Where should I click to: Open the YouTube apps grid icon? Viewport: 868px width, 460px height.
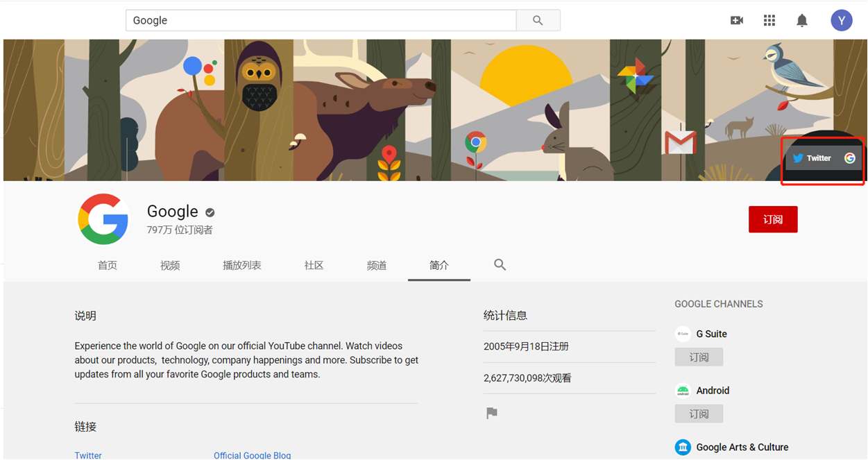tap(769, 21)
